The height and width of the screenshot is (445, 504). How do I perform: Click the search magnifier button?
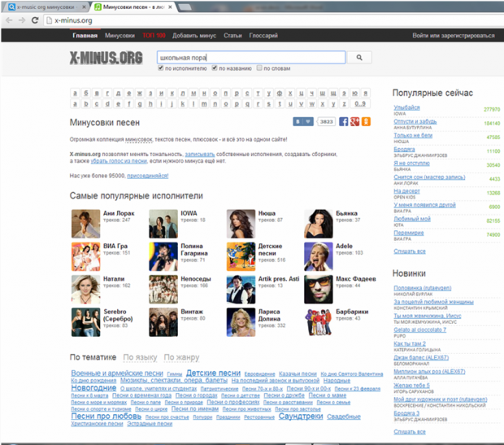click(359, 58)
